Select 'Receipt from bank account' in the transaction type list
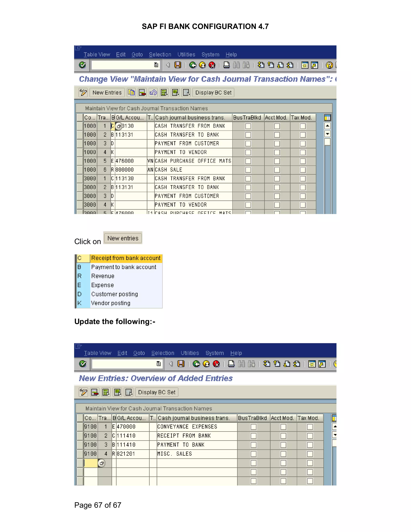Screen dimensions: 411x532 click(x=126, y=258)
